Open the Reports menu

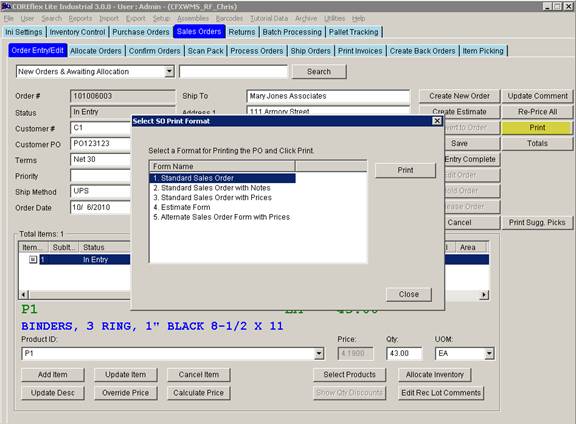80,18
